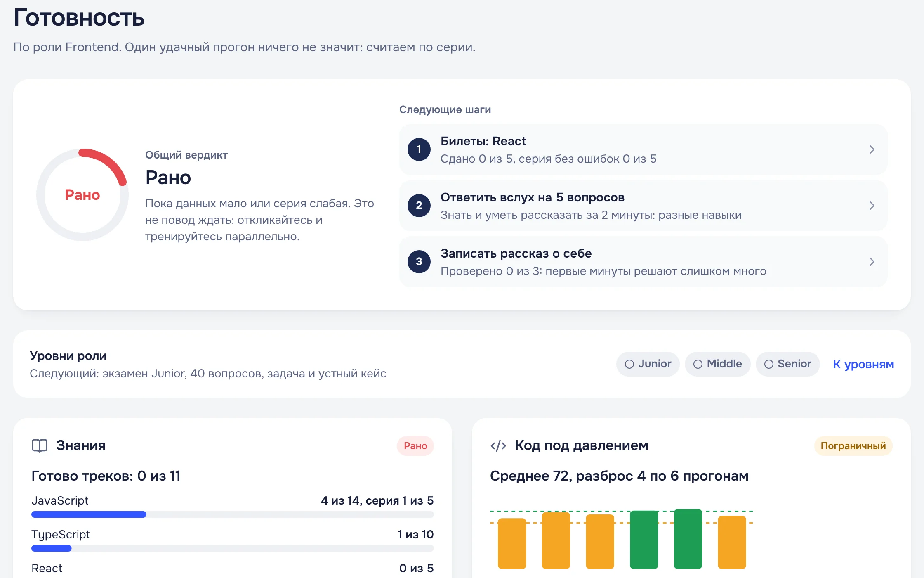924x578 pixels.
Task: Click the red Рано verdict gauge
Action: point(82,195)
